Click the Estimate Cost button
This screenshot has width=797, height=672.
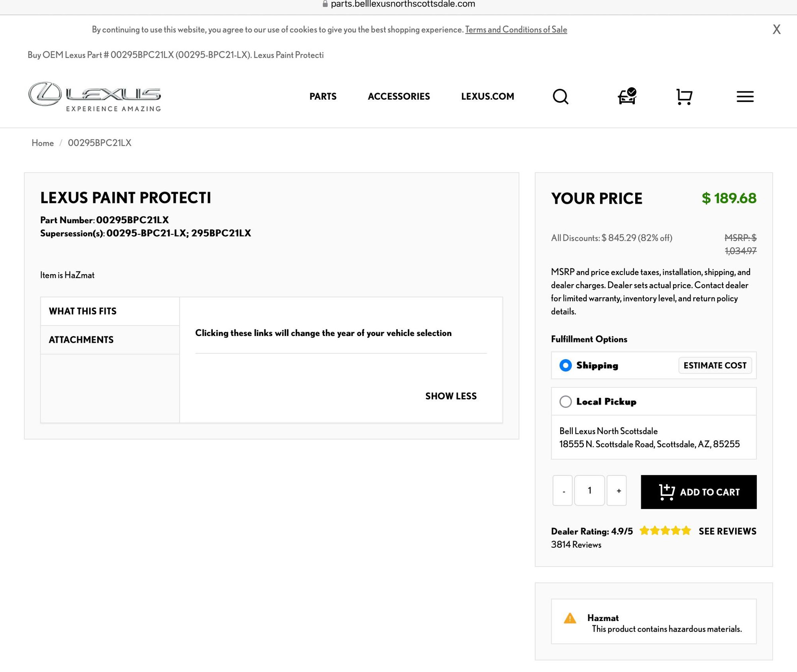(x=715, y=365)
